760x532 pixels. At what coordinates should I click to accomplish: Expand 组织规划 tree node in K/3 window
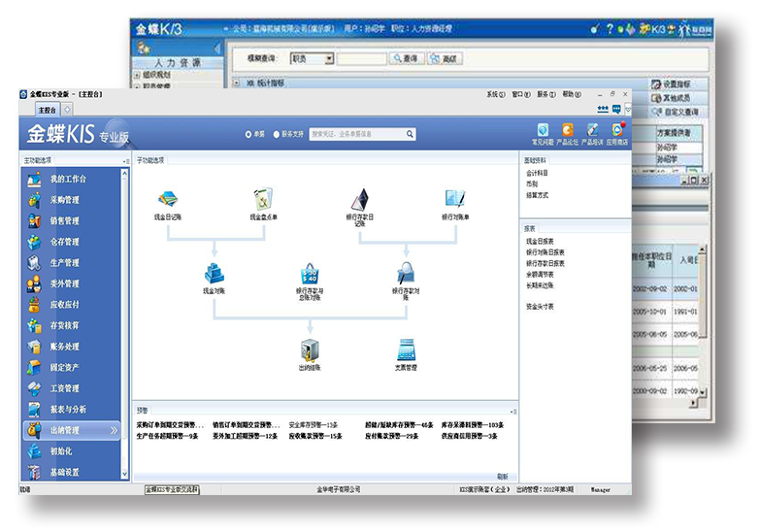pyautogui.click(x=137, y=75)
